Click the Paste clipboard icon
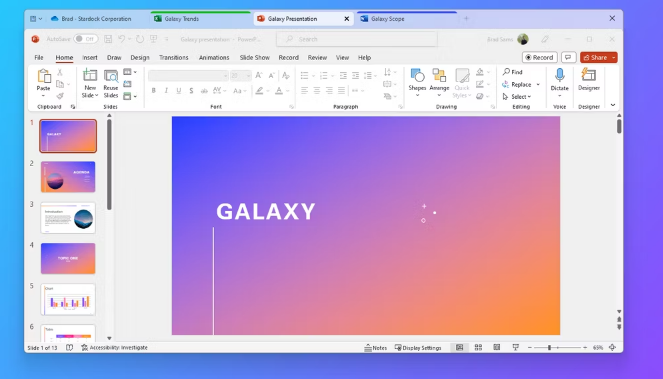Screen dimensions: 663x379 [x=44, y=77]
